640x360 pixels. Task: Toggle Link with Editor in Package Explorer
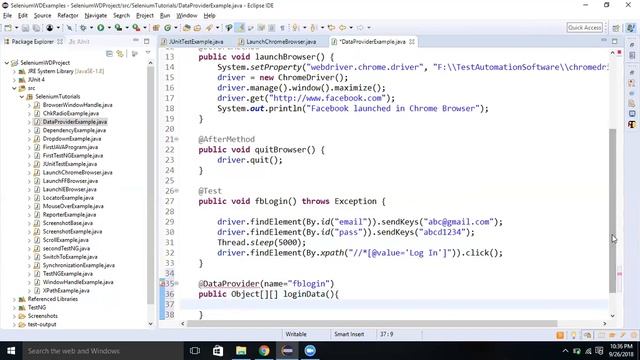point(120,53)
